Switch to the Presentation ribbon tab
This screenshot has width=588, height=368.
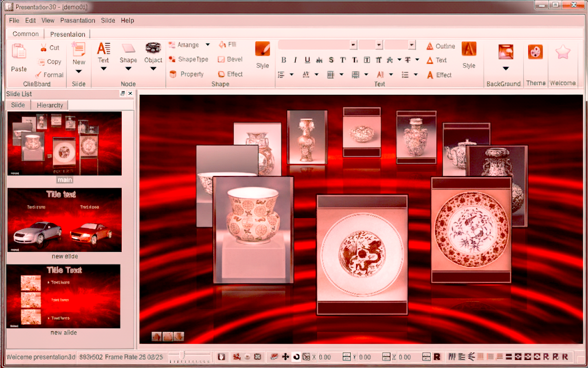[67, 33]
